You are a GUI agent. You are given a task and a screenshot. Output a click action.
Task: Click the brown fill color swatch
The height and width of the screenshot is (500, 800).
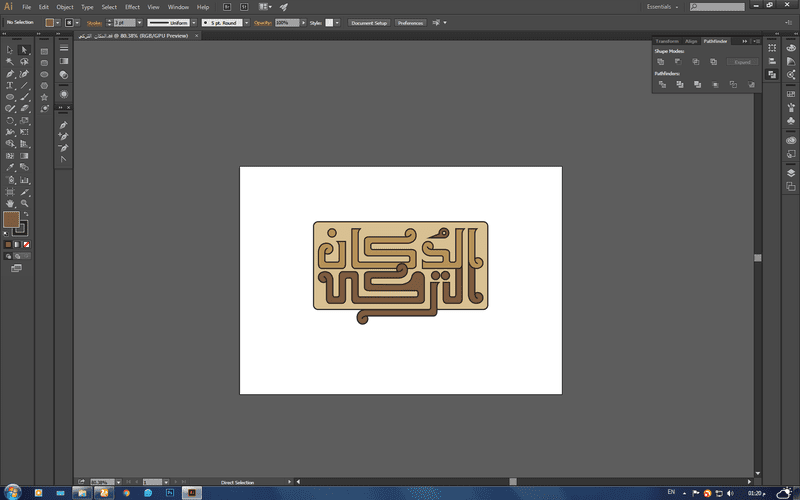(12, 219)
